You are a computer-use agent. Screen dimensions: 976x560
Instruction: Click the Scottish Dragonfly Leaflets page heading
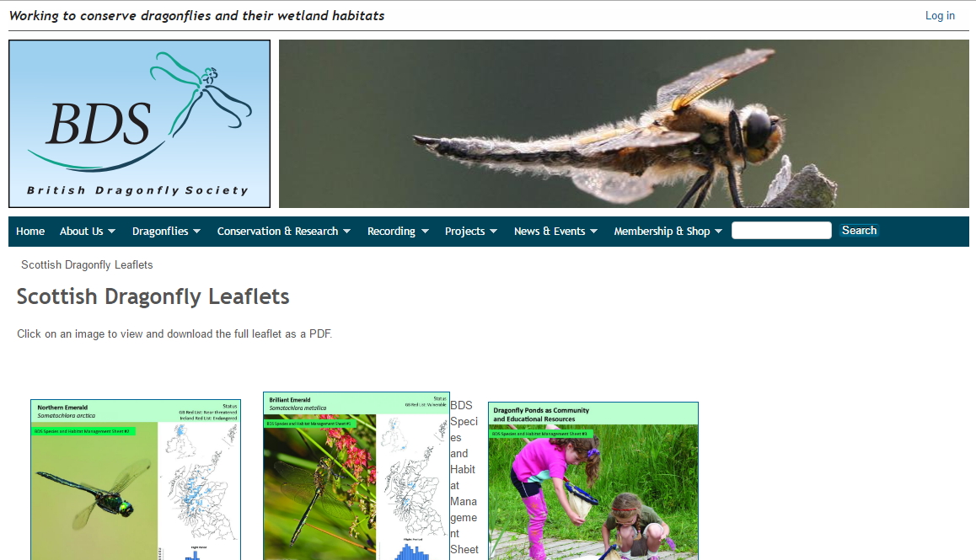coord(153,296)
